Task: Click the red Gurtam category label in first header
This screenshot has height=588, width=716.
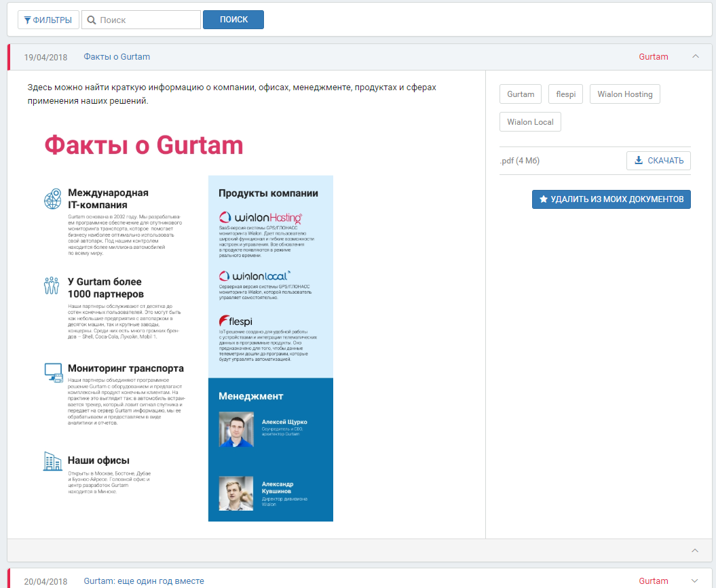Action: coord(653,57)
